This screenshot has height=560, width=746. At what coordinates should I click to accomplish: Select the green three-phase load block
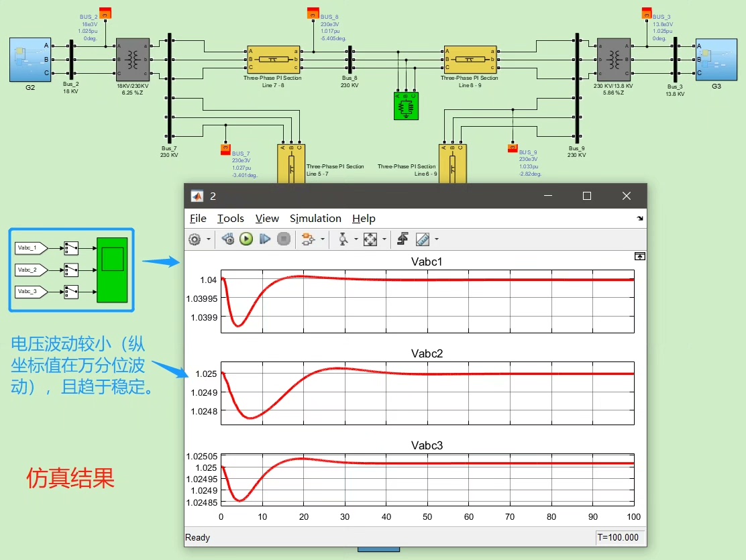406,105
